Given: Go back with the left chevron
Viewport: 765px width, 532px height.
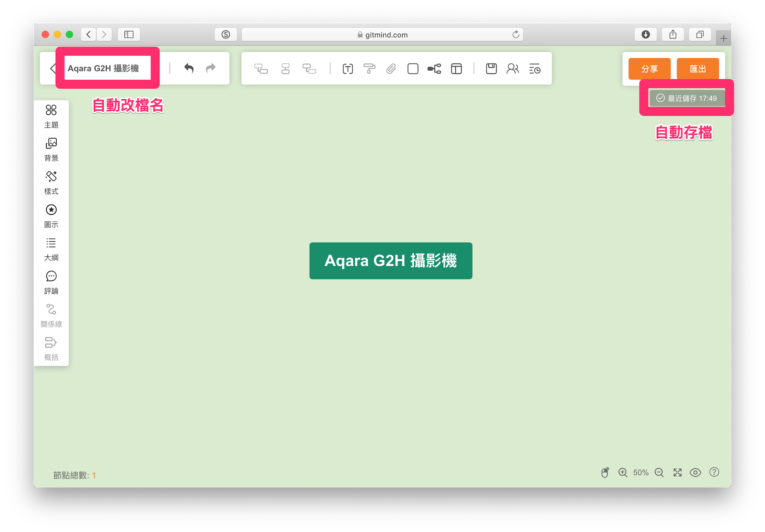Looking at the screenshot, I should pos(53,68).
